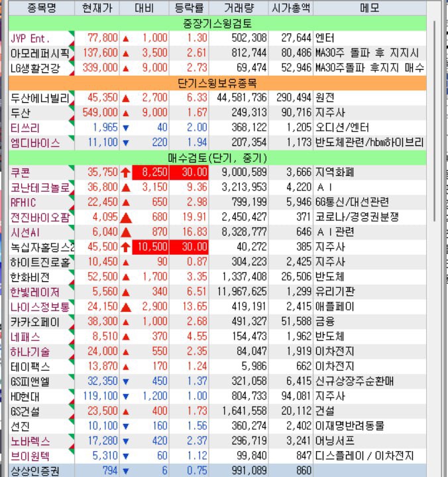Viewport: 448px width, 477px height.
Task: Sort by the 시가총액 column header
Action: (x=291, y=7)
